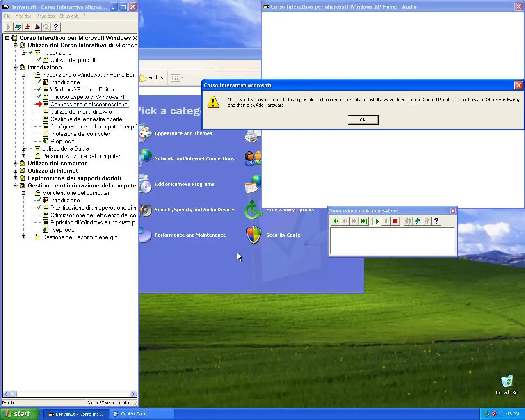Open Performance and Maintenance category
525x420 pixels.
190,235
